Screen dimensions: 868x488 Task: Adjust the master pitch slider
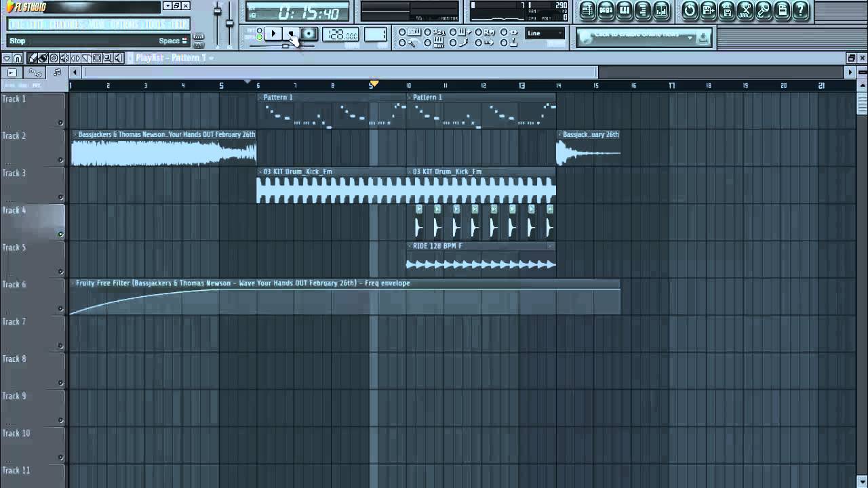[229, 23]
